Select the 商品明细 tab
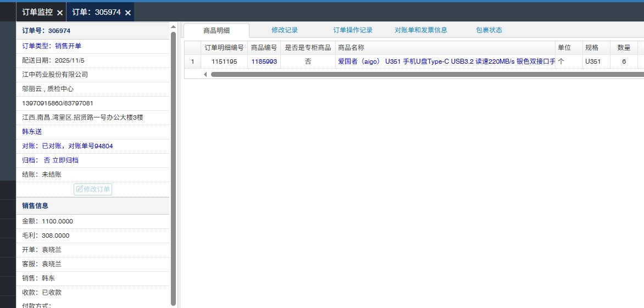644x308 pixels. click(216, 31)
